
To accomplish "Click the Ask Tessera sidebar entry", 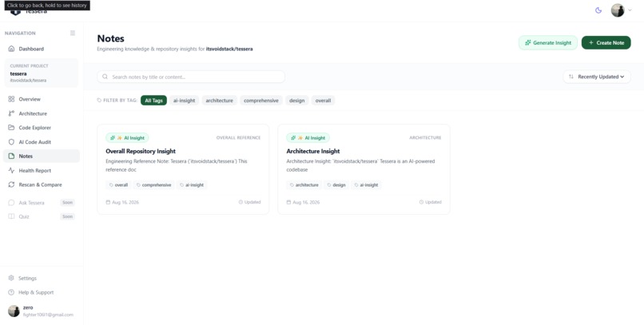I will pyautogui.click(x=41, y=203).
